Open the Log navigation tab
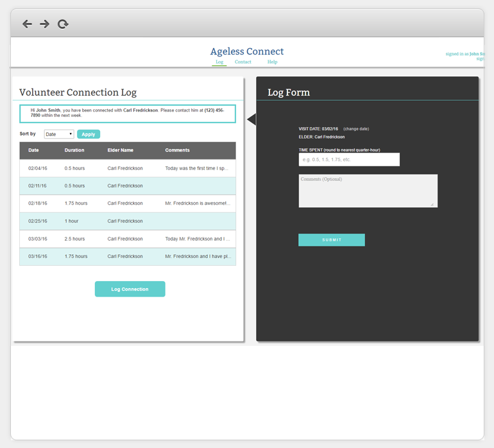This screenshot has width=494, height=448. (219, 62)
